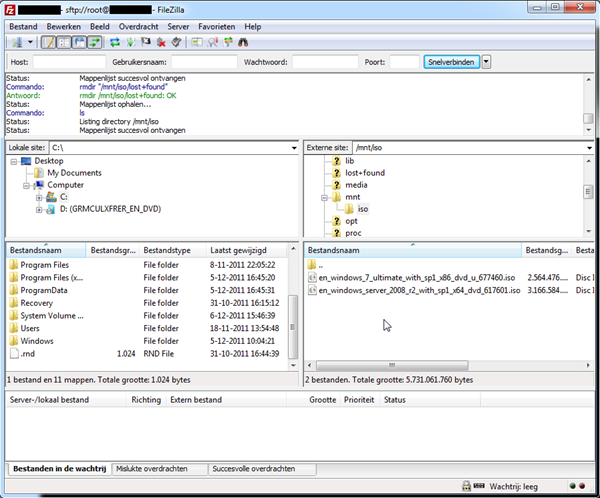Open the Overdracht menu
The image size is (600, 498).
click(139, 26)
